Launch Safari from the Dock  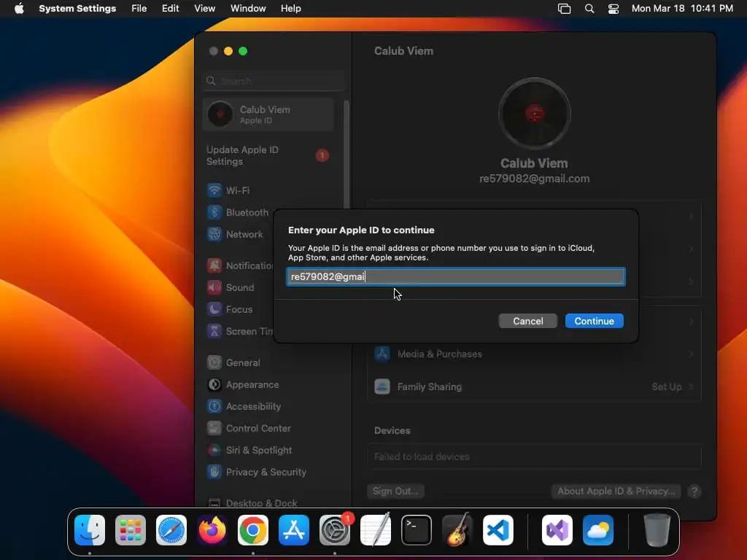[x=171, y=530]
